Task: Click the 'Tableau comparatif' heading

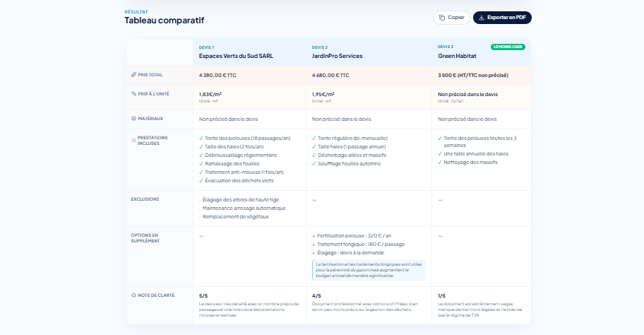Action: click(165, 20)
